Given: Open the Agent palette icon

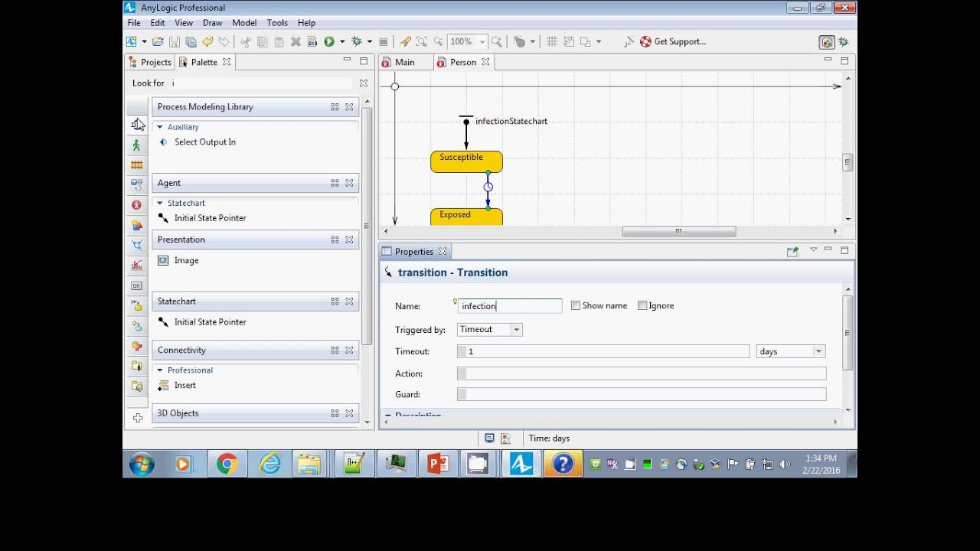Looking at the screenshot, I should (x=137, y=205).
